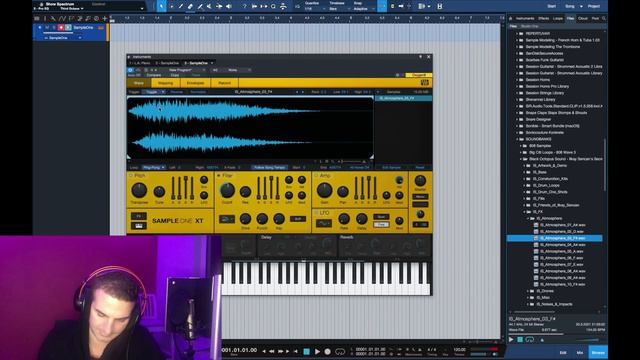Expand the BS_Bass folder
The image size is (640, 360).
click(x=524, y=172)
